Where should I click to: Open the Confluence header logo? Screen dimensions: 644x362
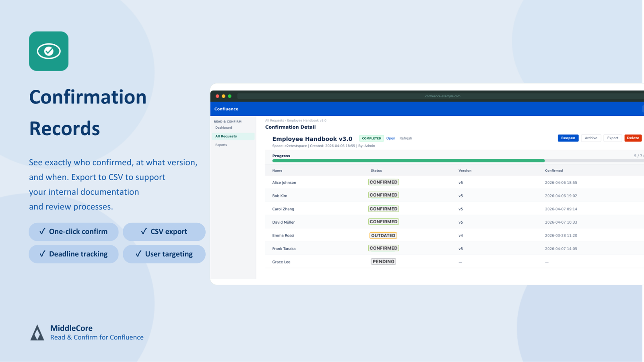tap(226, 109)
